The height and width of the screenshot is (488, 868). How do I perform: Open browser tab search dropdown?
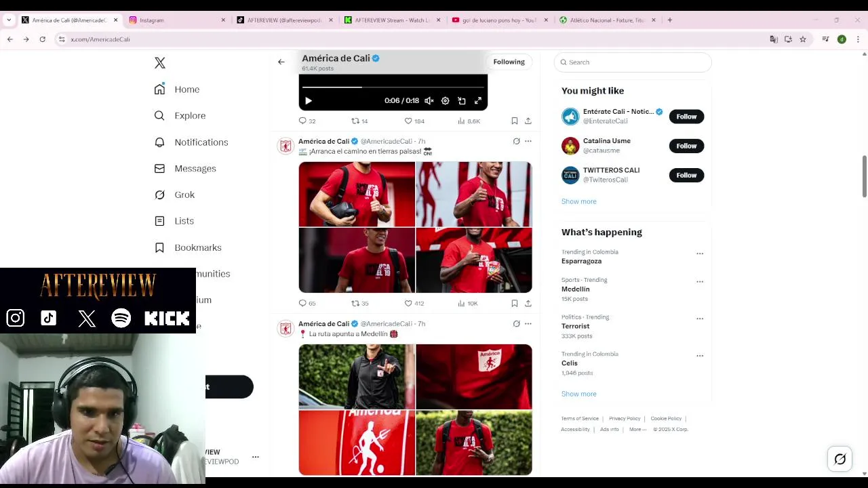(8, 20)
